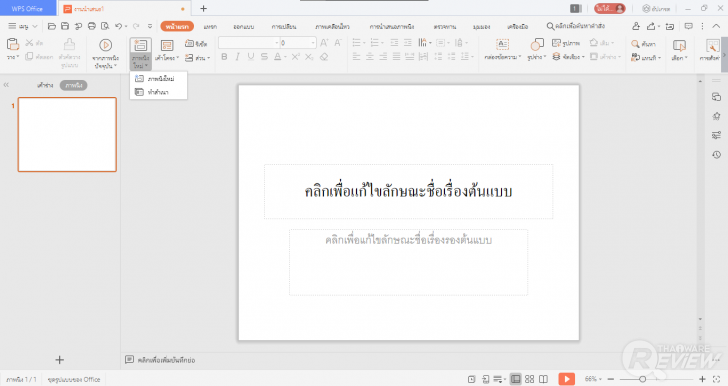Click the notes area to add notes
The height and width of the screenshot is (386, 728).
[166, 360]
